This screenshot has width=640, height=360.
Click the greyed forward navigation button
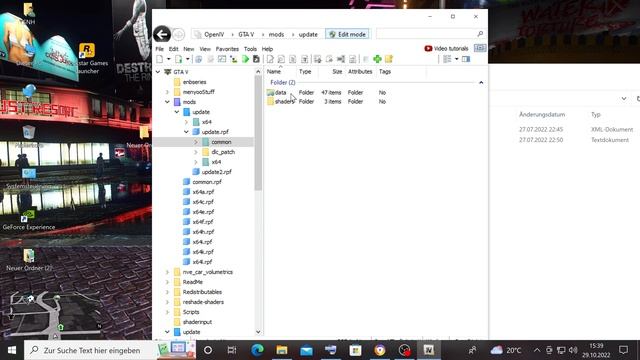178,35
